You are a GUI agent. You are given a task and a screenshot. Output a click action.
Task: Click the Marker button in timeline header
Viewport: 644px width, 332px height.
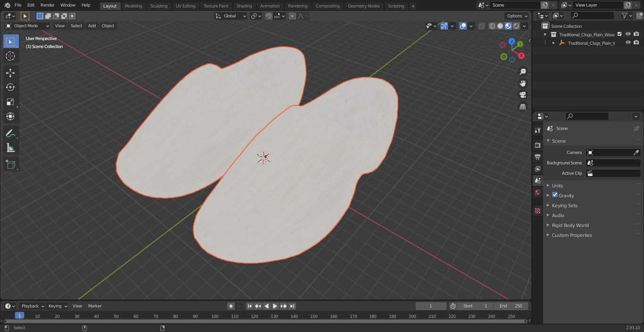point(95,306)
